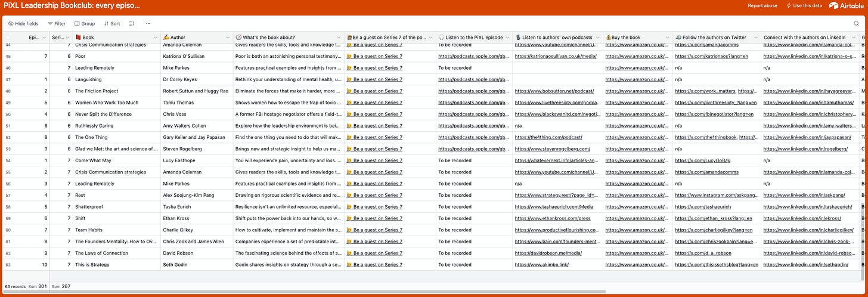Open the Seri column header dropdown
Viewport: 868px width, 297px height.
68,37
